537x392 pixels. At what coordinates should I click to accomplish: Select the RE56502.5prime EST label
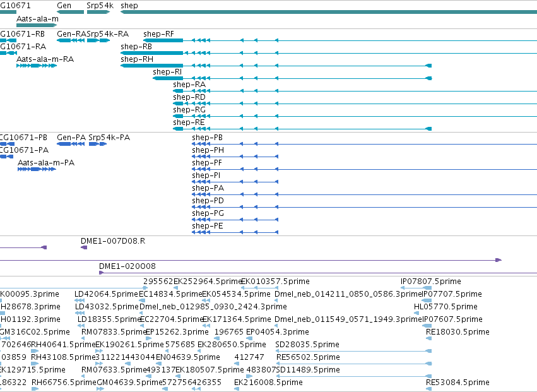coord(308,358)
